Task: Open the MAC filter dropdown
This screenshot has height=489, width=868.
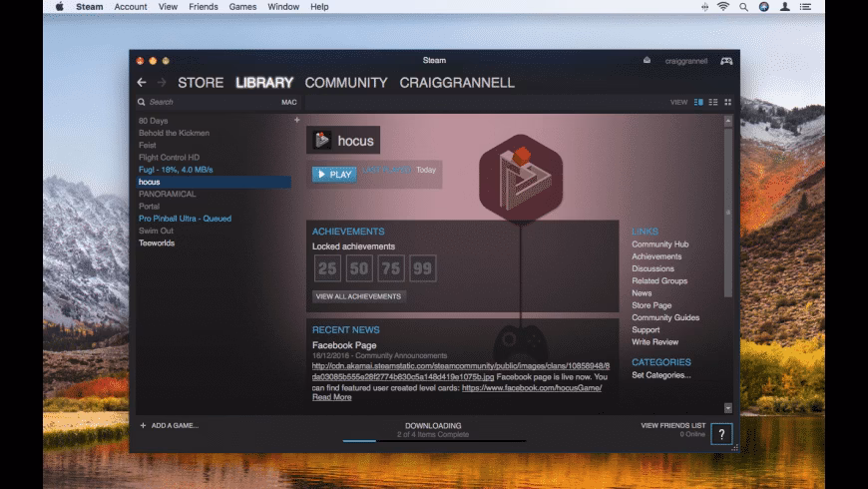Action: pos(289,102)
